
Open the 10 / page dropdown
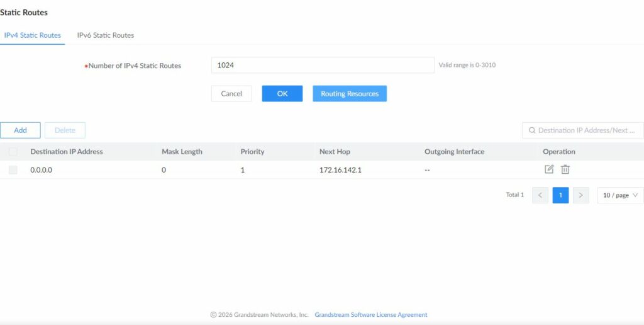point(620,195)
